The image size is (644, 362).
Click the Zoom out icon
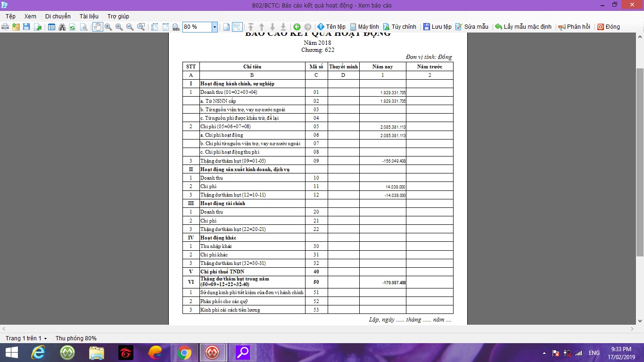point(130,27)
